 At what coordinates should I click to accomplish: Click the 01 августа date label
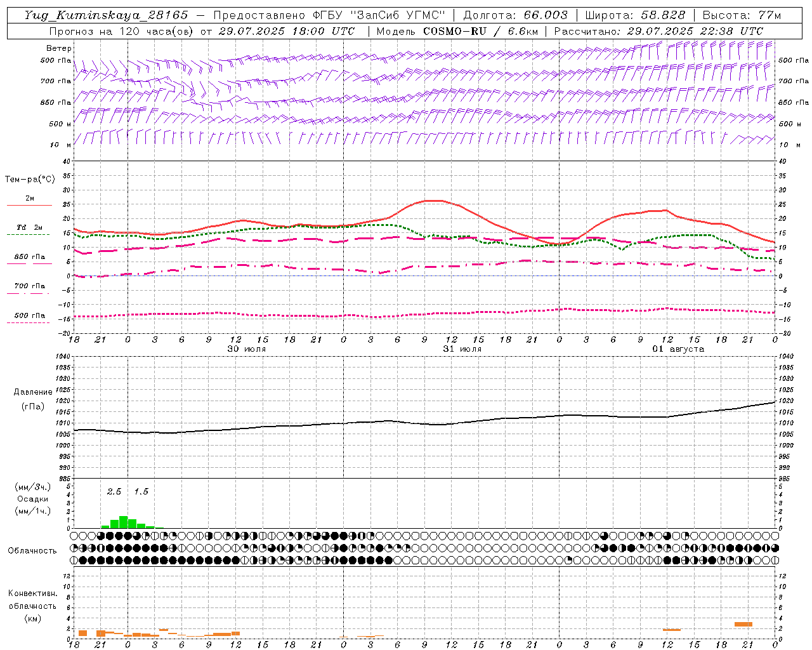point(678,349)
